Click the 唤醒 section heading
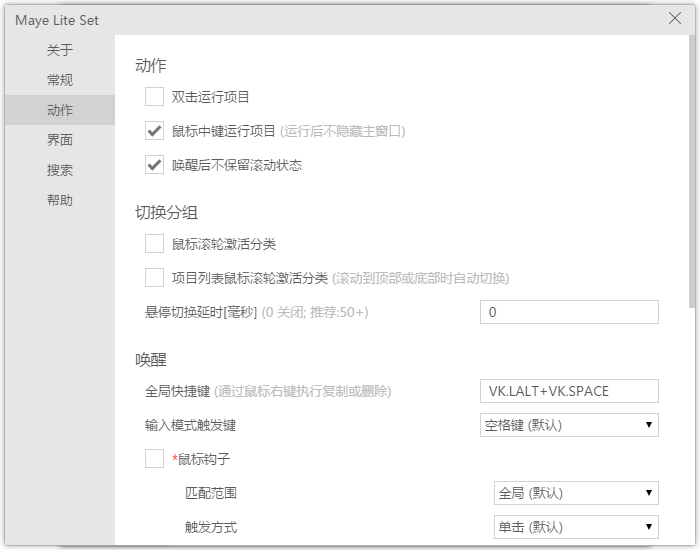 coord(151,360)
